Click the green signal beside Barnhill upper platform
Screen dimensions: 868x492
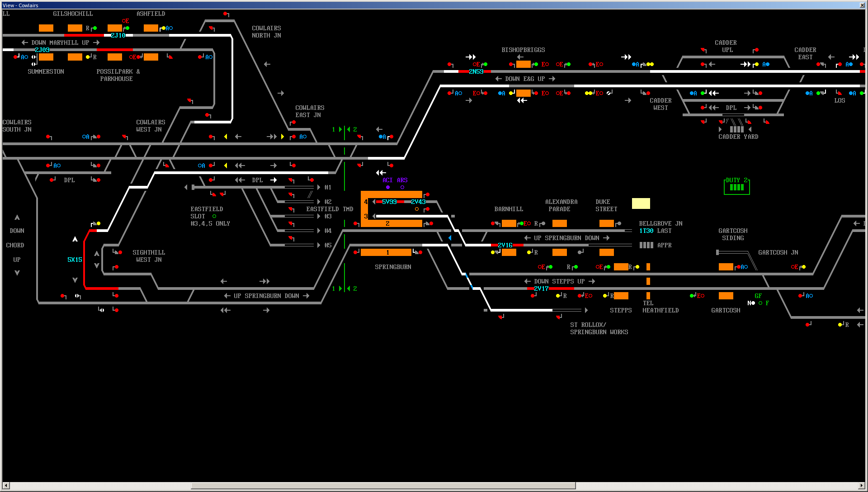pos(522,223)
